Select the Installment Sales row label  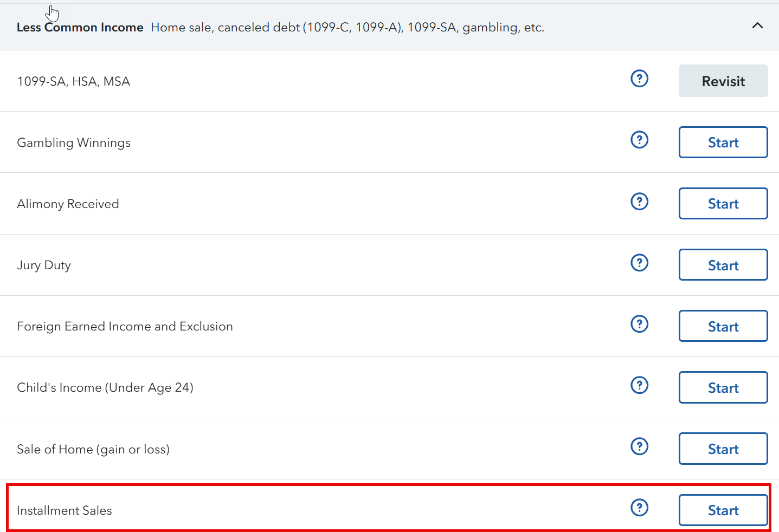(65, 511)
